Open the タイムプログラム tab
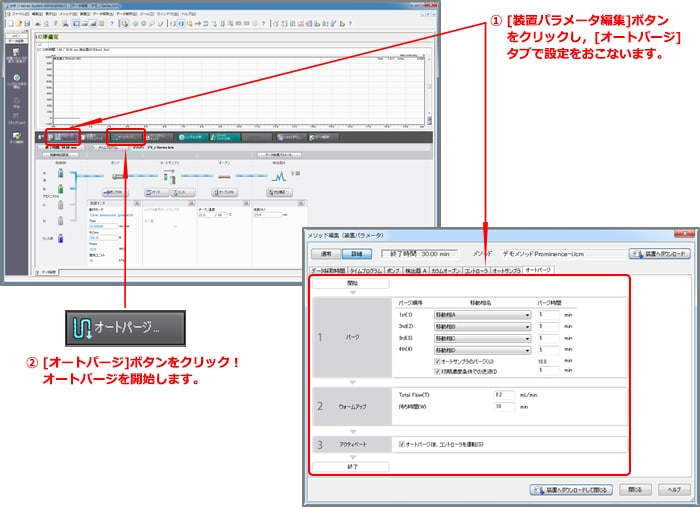Screen dimensions: 700x509 (x=365, y=271)
